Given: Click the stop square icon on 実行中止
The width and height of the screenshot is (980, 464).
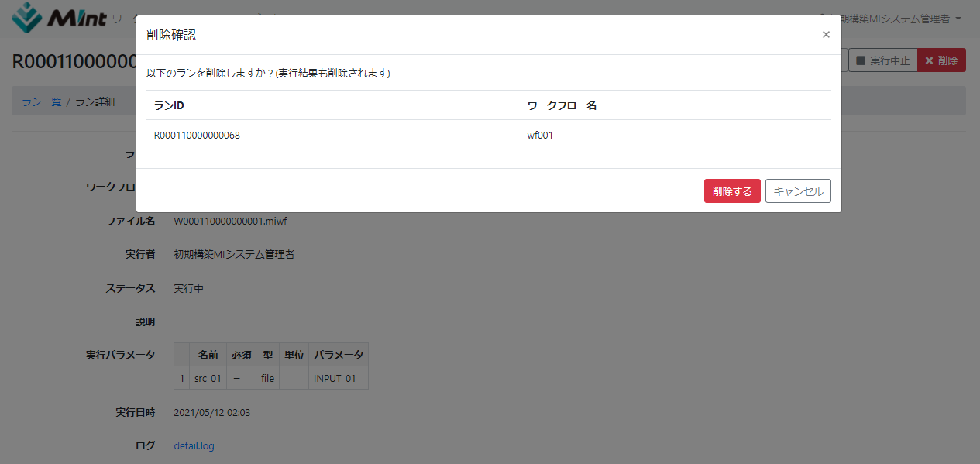Looking at the screenshot, I should [x=860, y=60].
